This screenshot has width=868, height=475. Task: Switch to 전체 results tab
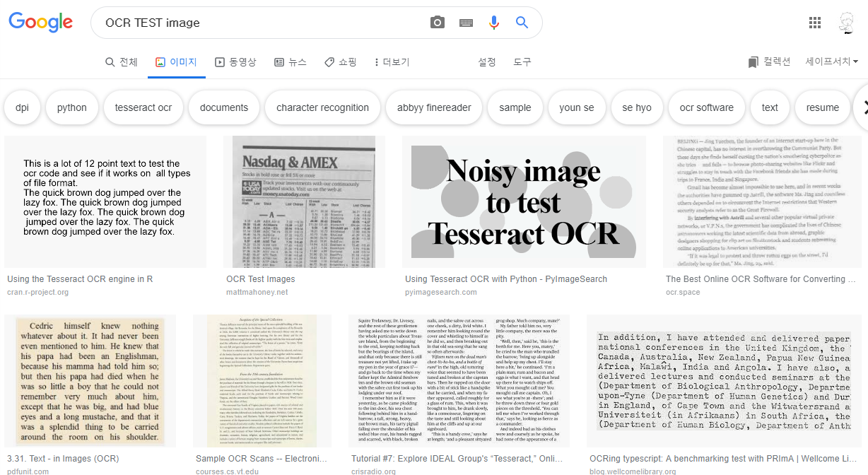tap(122, 62)
